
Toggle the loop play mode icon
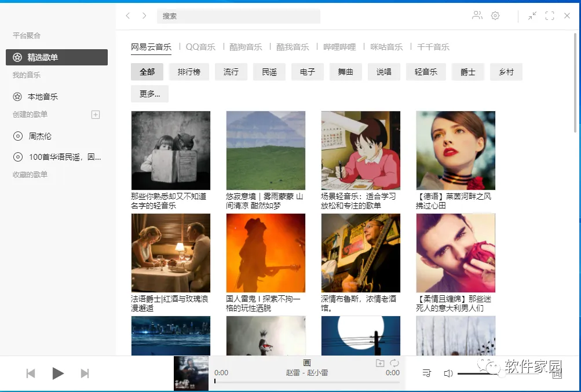pos(394,363)
